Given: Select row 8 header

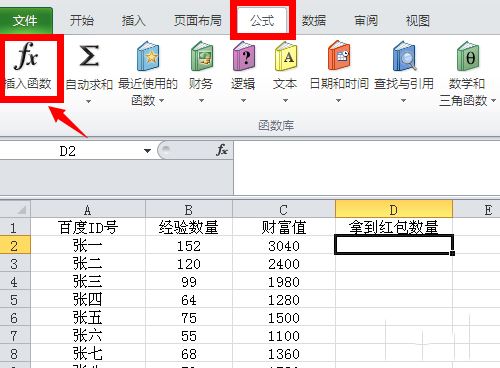Looking at the screenshot, I should [15, 353].
